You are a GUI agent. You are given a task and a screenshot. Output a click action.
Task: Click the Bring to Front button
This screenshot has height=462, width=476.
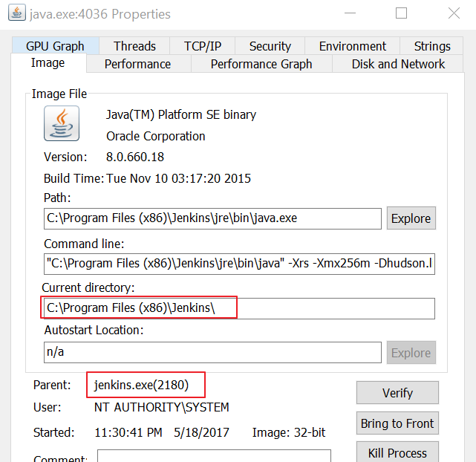(397, 423)
